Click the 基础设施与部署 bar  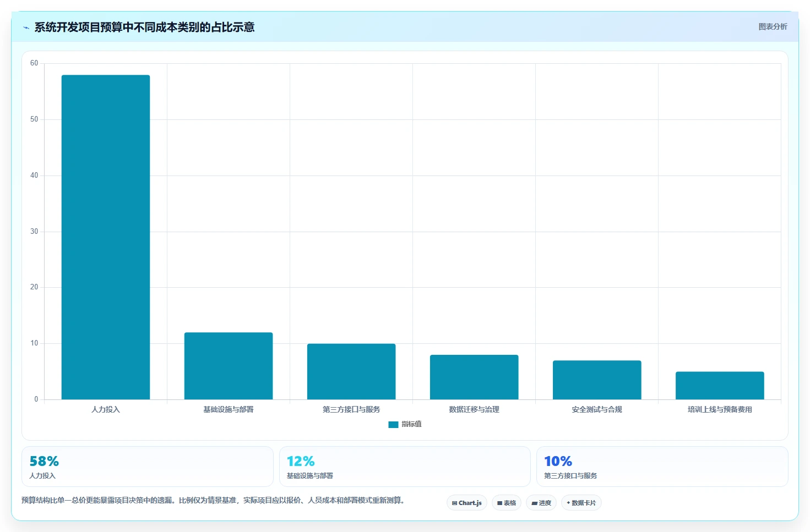[x=229, y=366]
